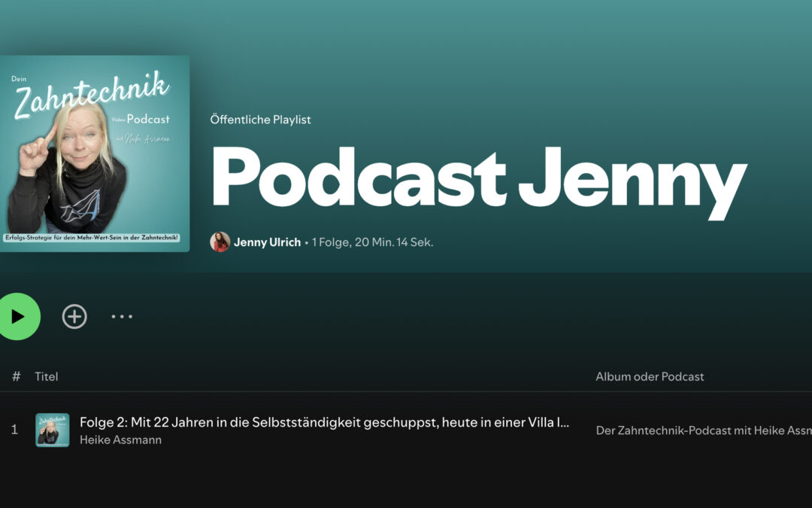Play the Podcast Jenny playlist

(17, 316)
